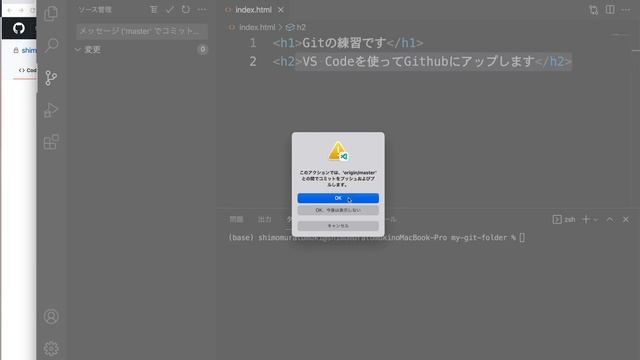Open the Code tab on GitHub page
640x360 pixels.
27,70
